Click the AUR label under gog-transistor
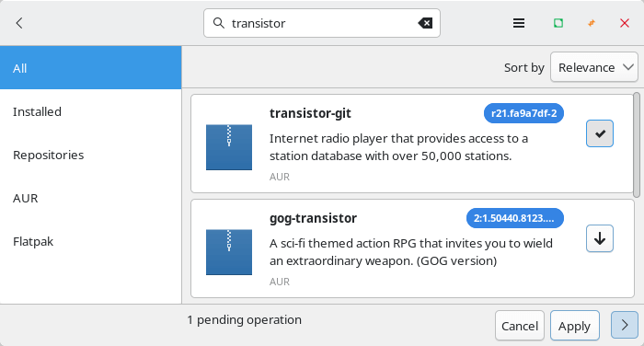This screenshot has height=346, width=644. tap(280, 282)
